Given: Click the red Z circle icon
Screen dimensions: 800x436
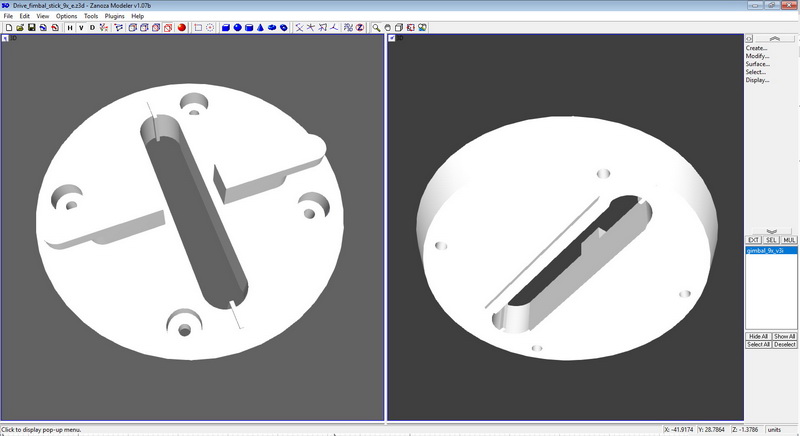Looking at the screenshot, I should 359,27.
